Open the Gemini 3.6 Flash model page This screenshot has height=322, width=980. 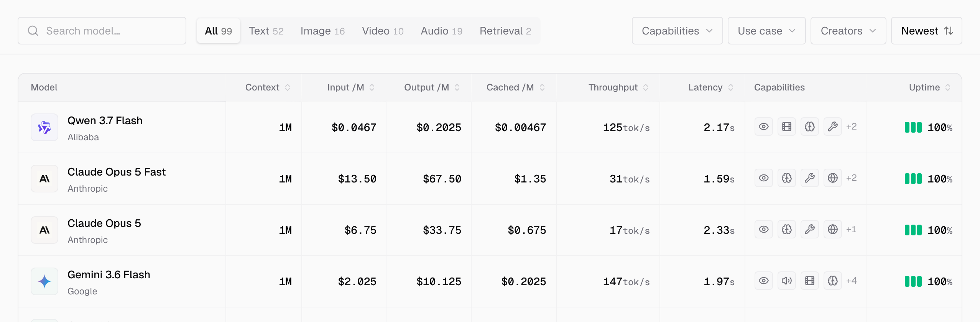point(109,274)
